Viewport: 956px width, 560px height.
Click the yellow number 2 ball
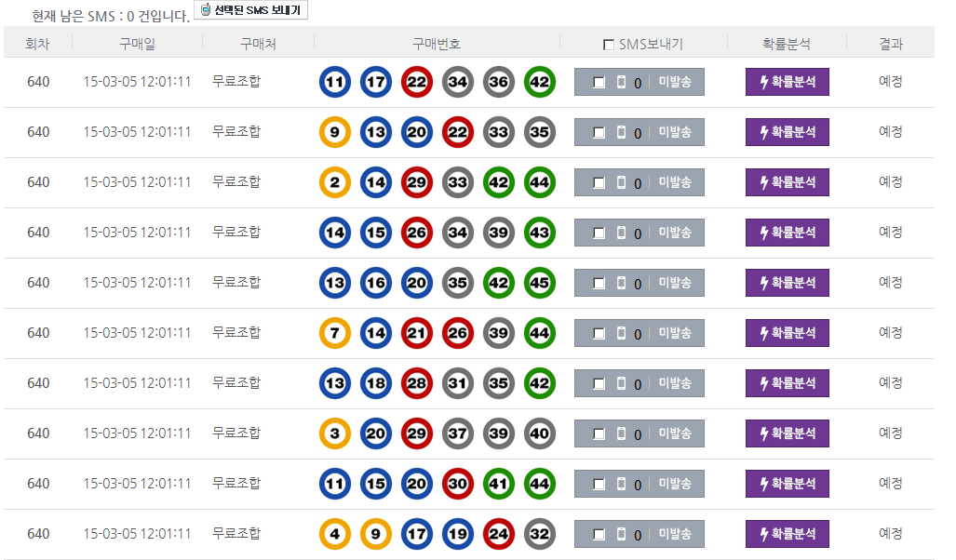click(335, 182)
